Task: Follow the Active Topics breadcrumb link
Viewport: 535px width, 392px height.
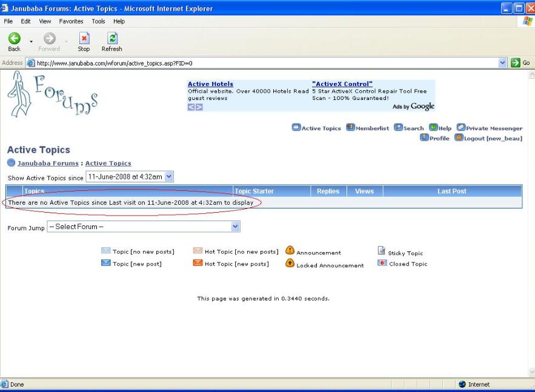Action: click(x=108, y=163)
